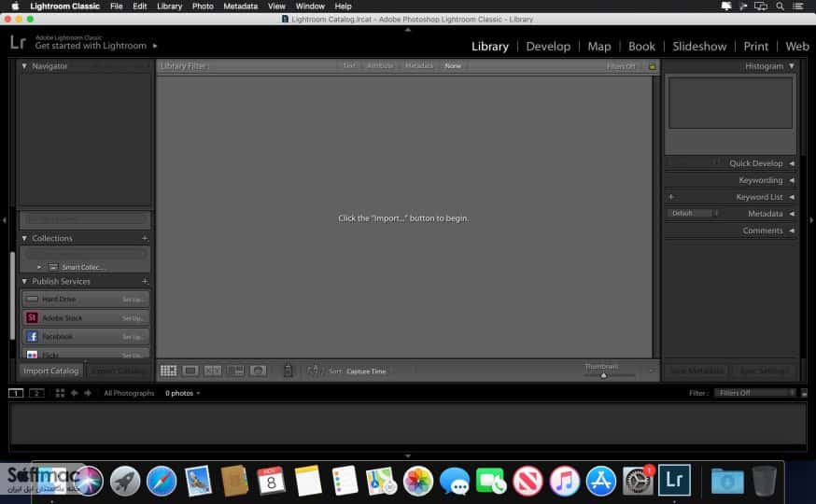The width and height of the screenshot is (816, 504).
Task: Open second window display button 2
Action: (x=36, y=393)
